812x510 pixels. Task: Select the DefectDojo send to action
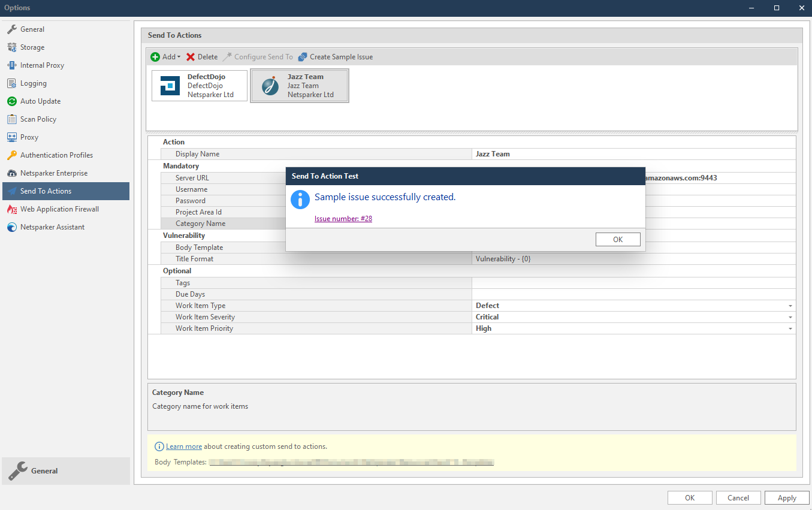click(x=199, y=86)
